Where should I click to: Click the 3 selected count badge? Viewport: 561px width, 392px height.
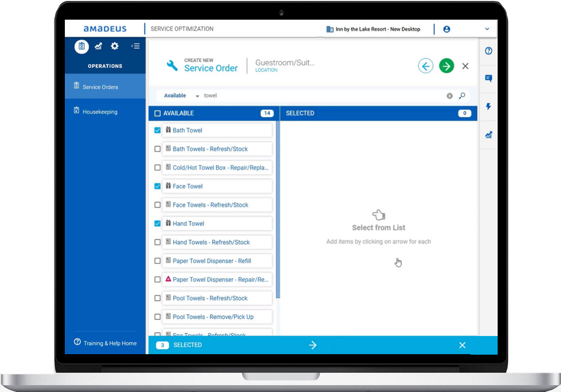(x=163, y=345)
